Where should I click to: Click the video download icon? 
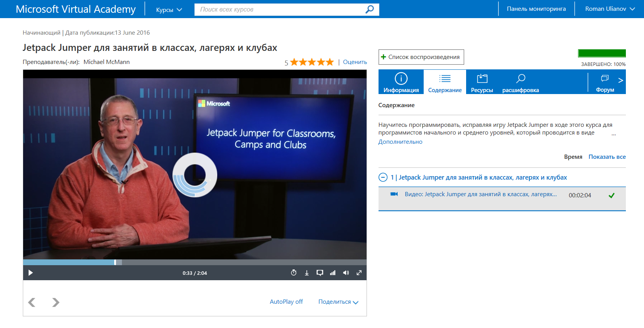tap(307, 273)
